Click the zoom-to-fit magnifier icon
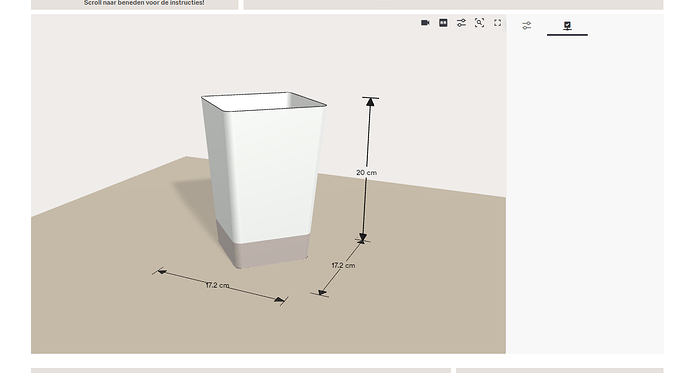The image size is (690, 373). point(479,23)
